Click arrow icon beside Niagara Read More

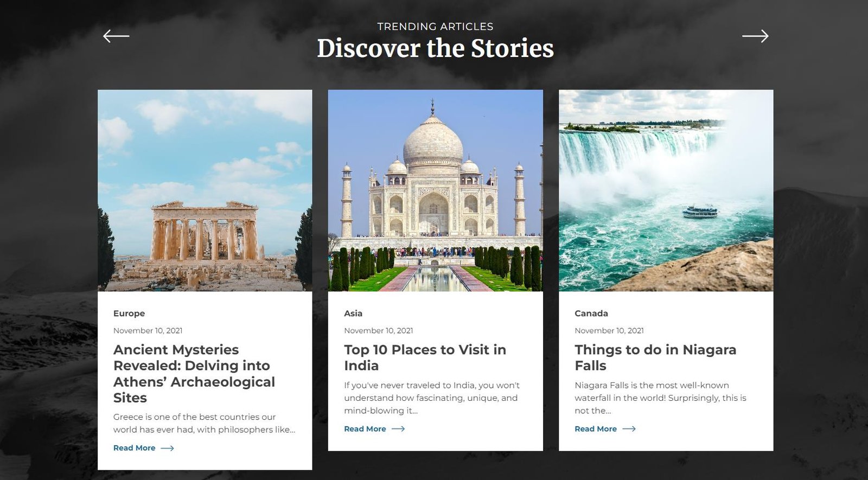point(629,429)
